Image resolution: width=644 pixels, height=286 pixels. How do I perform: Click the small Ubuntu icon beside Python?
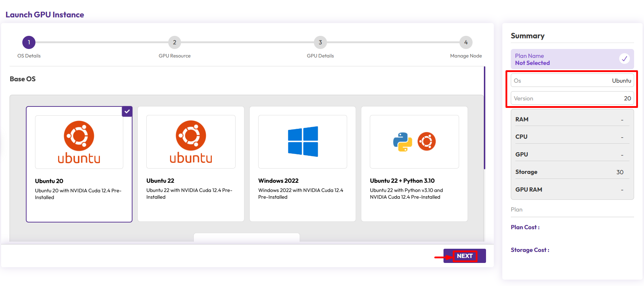coord(426,142)
